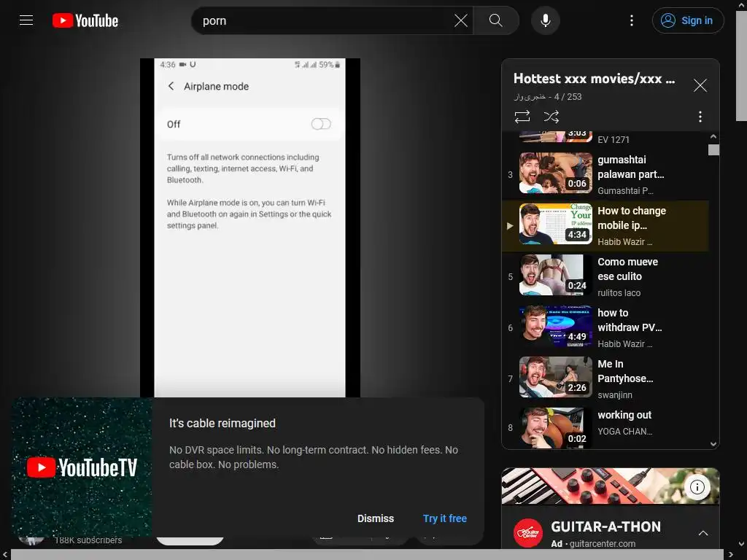Open playlist options three-dot menu
The height and width of the screenshot is (560, 747).
(x=700, y=117)
